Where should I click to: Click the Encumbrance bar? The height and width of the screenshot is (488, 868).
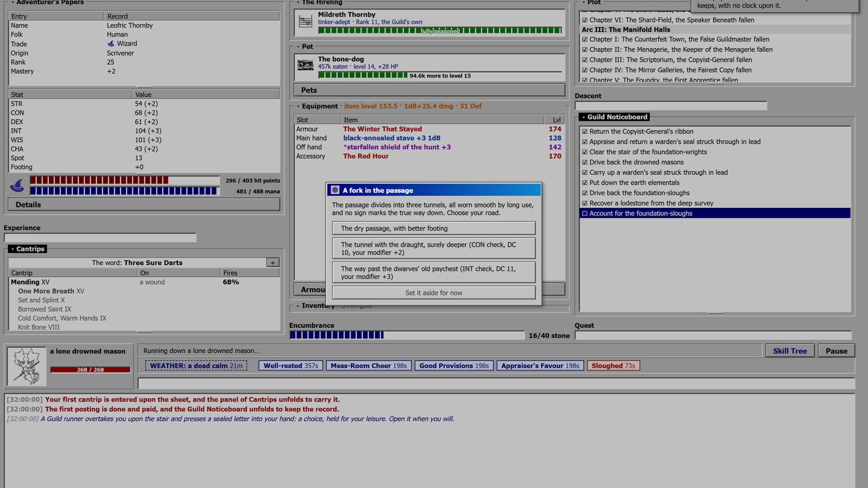tap(407, 335)
